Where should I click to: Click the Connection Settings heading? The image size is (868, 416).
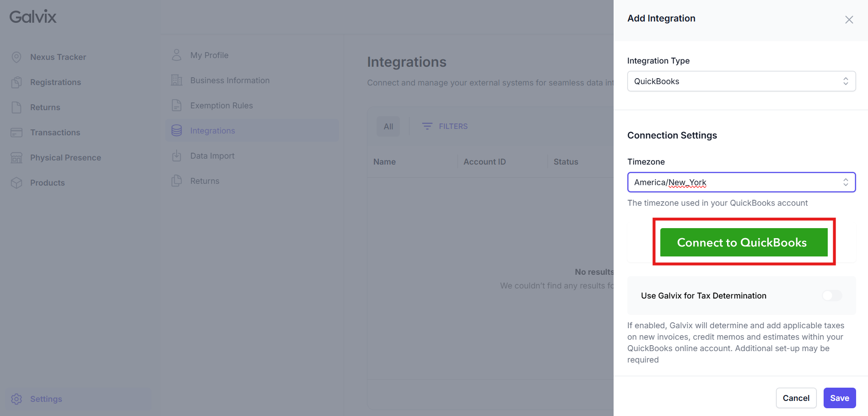click(672, 135)
